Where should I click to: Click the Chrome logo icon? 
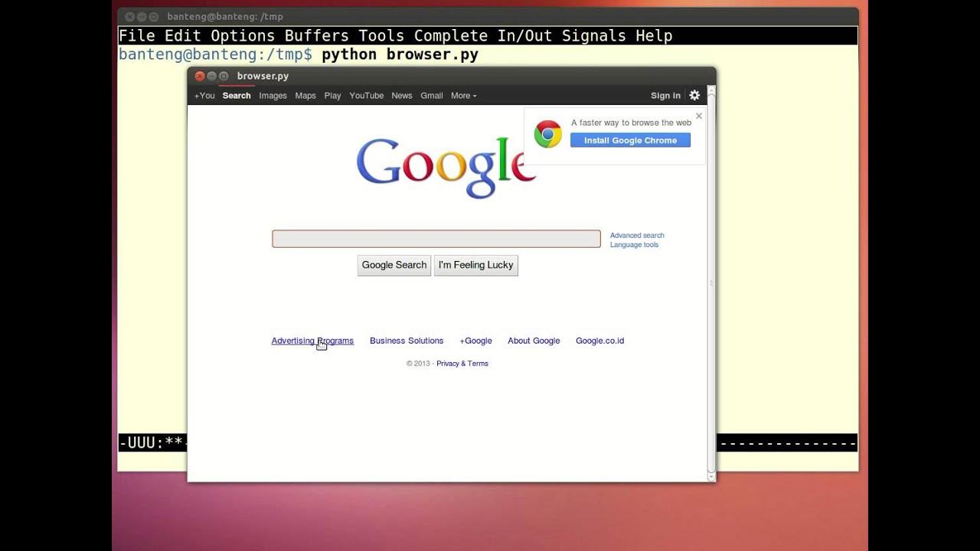548,134
